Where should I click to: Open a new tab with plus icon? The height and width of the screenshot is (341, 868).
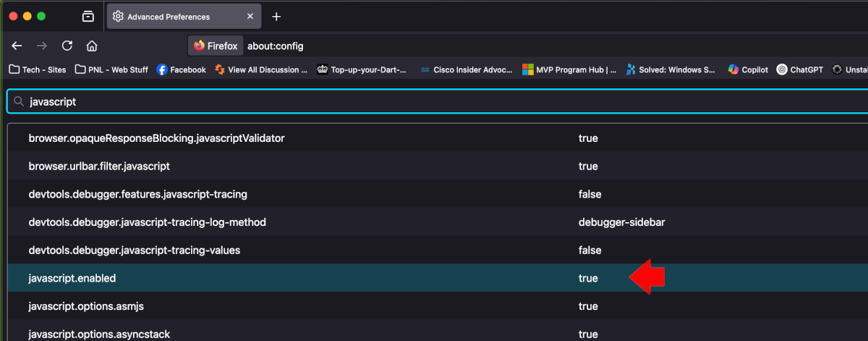(276, 17)
